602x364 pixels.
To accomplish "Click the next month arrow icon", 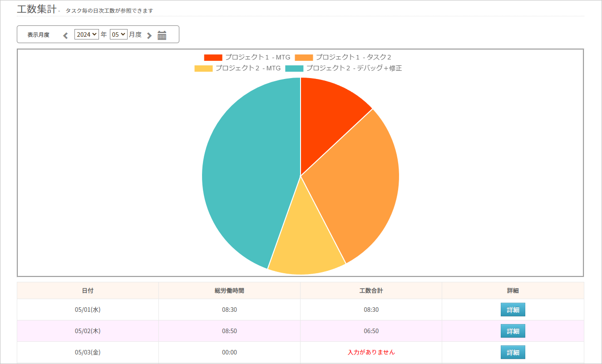I will (149, 35).
